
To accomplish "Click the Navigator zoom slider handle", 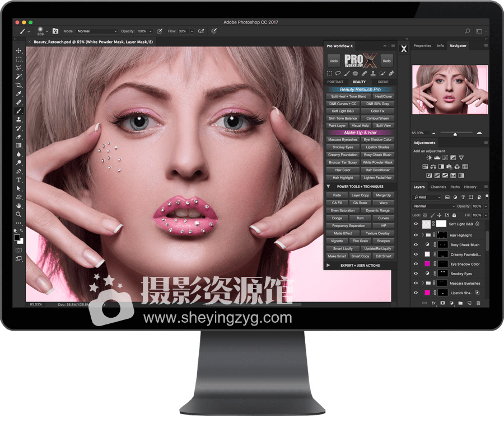I will [x=455, y=134].
